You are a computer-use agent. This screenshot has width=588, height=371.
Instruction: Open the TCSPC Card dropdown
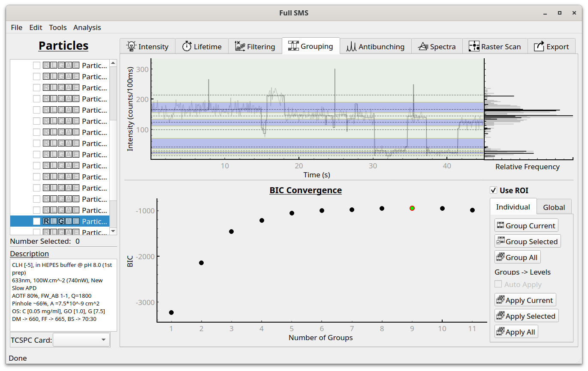[81, 340]
